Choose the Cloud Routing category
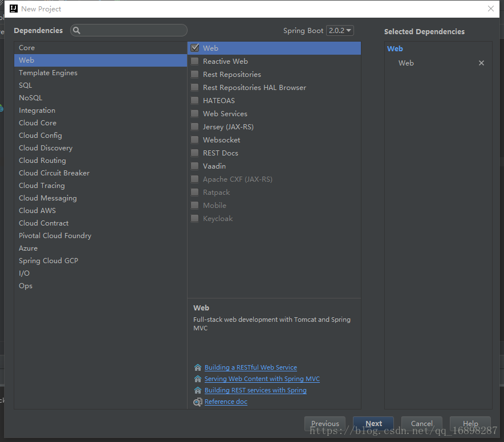The image size is (504, 442). click(100, 160)
